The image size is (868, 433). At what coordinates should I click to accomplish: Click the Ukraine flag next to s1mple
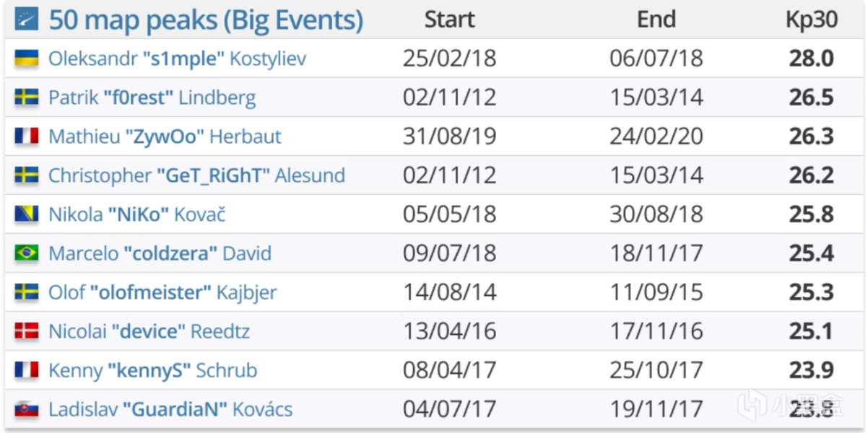click(x=27, y=58)
